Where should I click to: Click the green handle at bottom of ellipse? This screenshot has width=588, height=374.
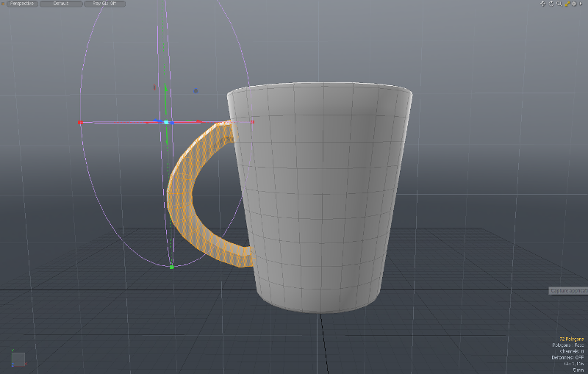[x=171, y=267]
